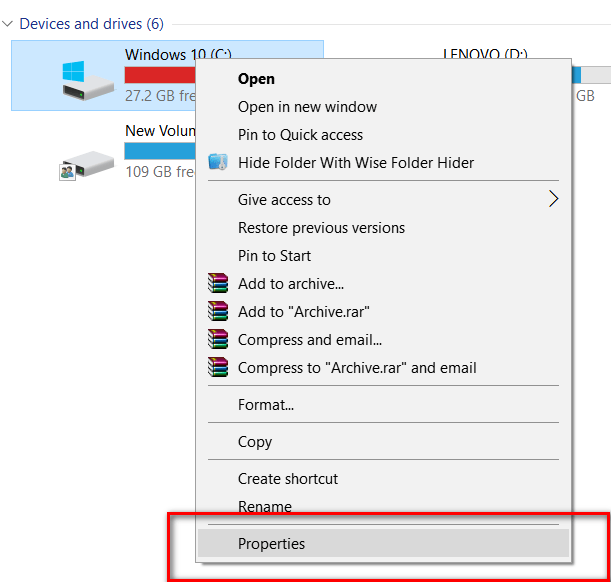Select Open in new window

click(383, 107)
